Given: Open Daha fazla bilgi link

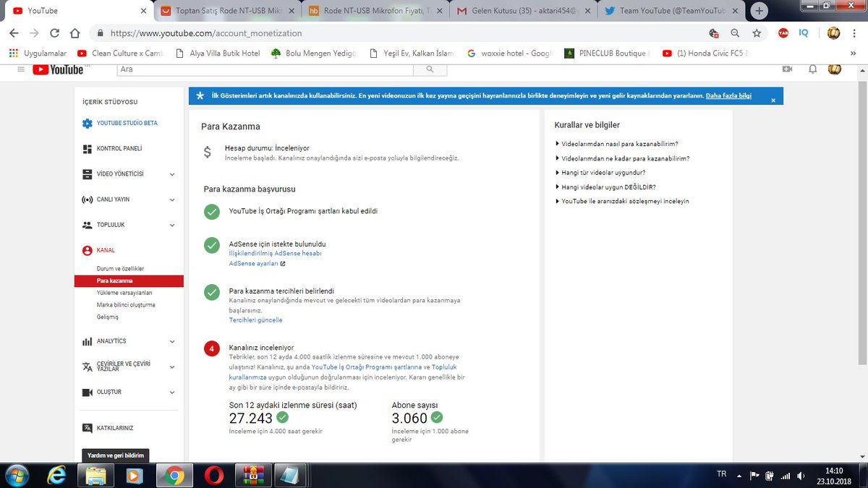Looking at the screenshot, I should tap(728, 95).
